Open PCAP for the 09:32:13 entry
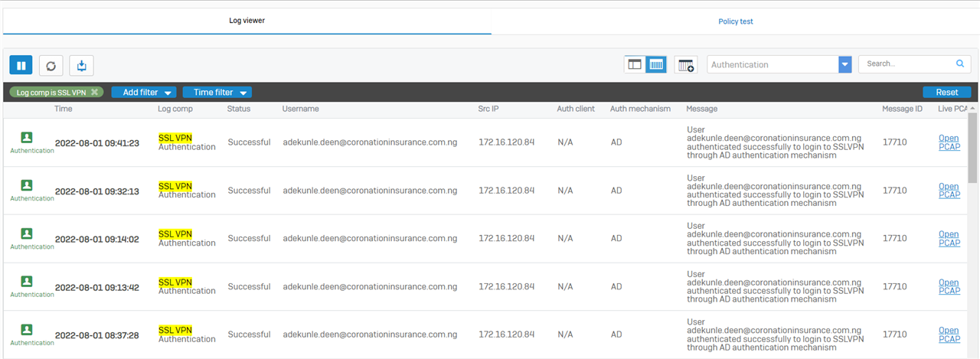This screenshot has width=980, height=359. coord(949,191)
